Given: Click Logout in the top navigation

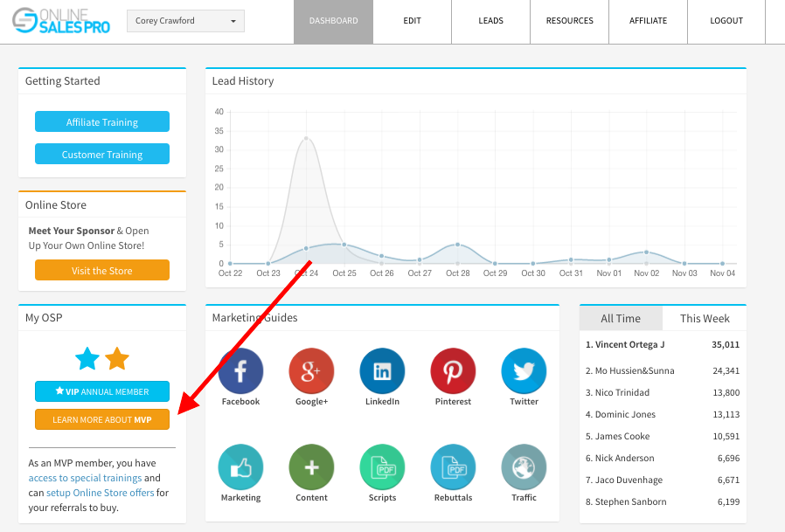Looking at the screenshot, I should [x=726, y=21].
